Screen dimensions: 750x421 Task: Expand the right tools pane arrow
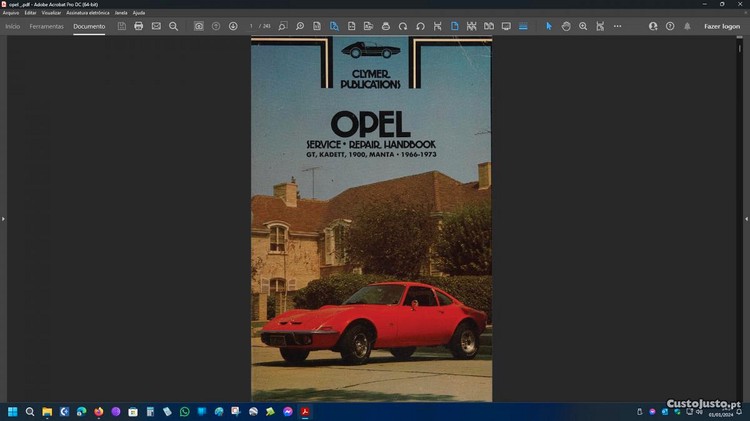[745, 218]
